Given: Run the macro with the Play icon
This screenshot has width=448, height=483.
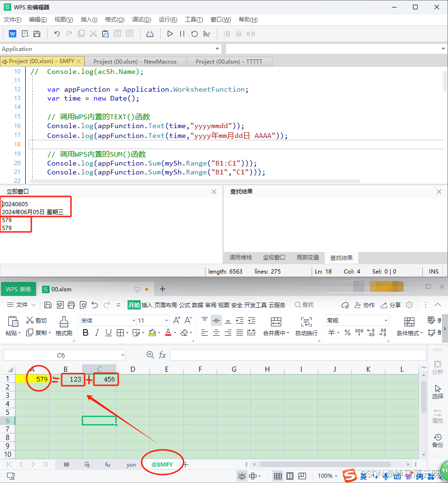Looking at the screenshot, I should coord(170,34).
